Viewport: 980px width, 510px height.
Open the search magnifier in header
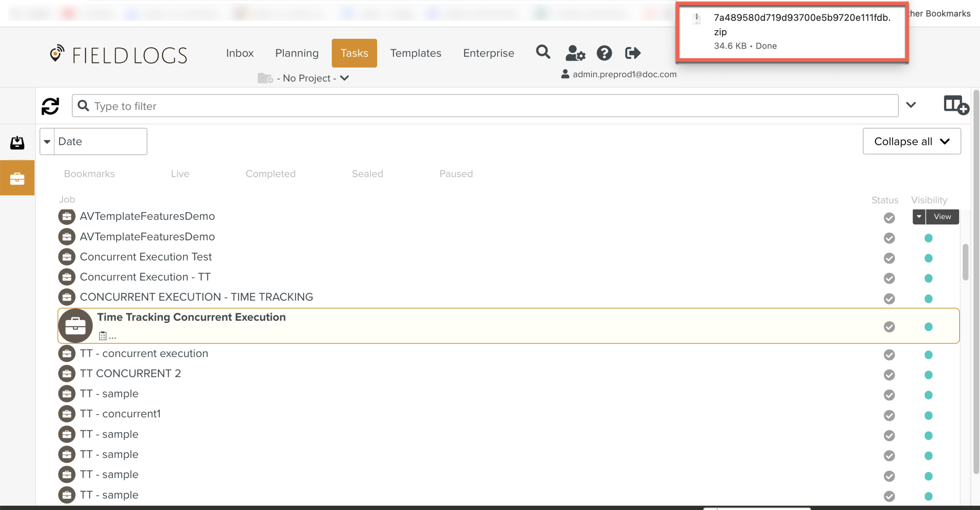(x=543, y=52)
